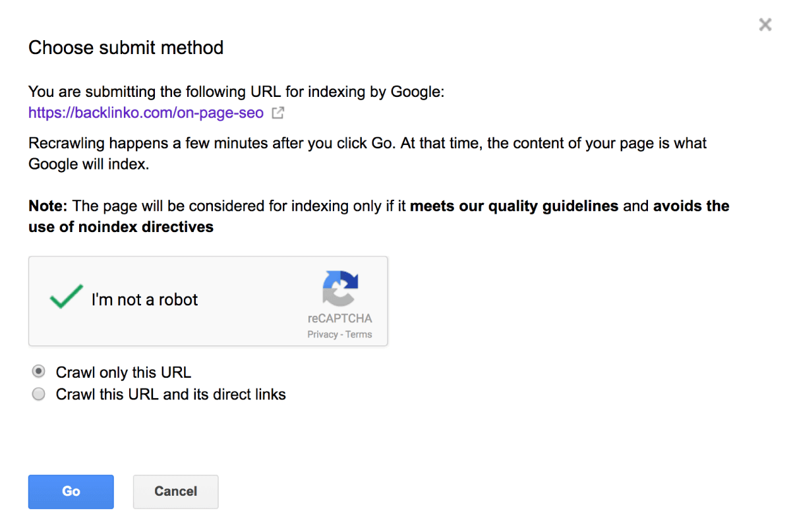The width and height of the screenshot is (791, 532).
Task: Select Crawl only this URL
Action: pos(39,372)
